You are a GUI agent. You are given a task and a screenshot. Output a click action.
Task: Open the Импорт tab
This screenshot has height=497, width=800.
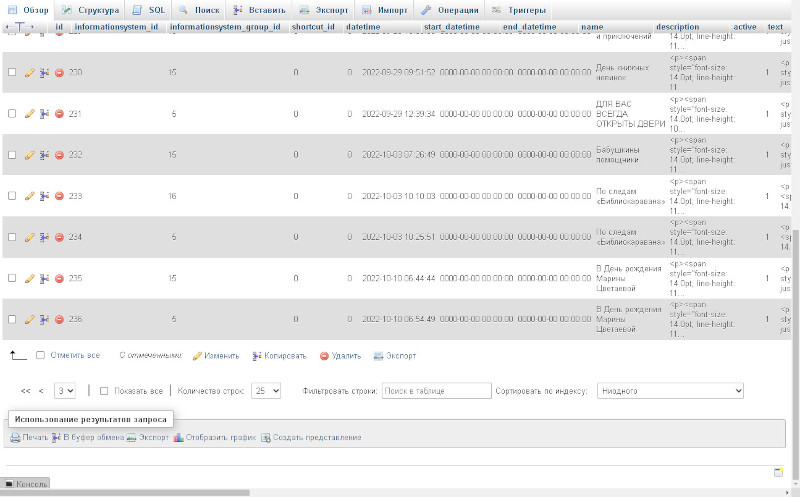coord(384,10)
